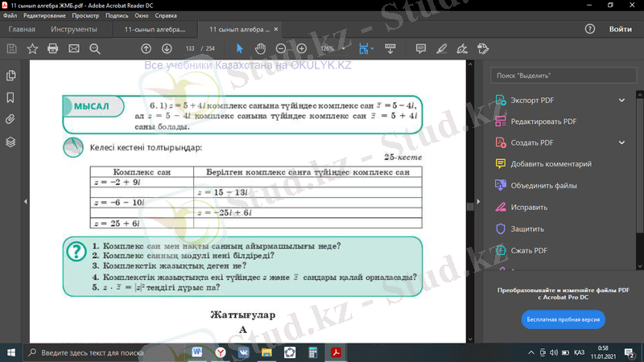Open the bookmarks panel icon
The height and width of the screenshot is (362, 644).
pyautogui.click(x=11, y=97)
